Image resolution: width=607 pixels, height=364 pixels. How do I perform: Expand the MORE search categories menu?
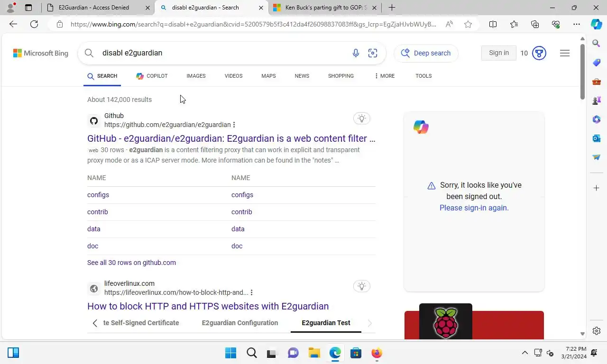(x=385, y=76)
